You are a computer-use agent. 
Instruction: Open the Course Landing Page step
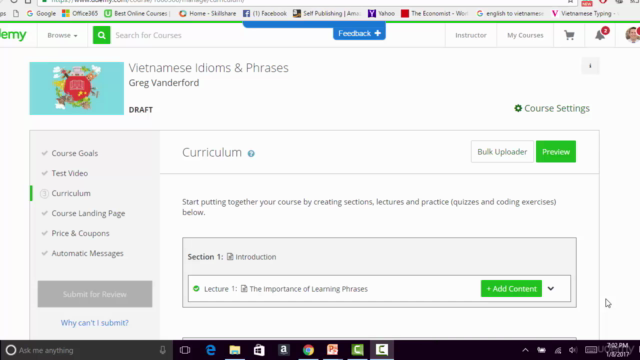click(x=88, y=213)
